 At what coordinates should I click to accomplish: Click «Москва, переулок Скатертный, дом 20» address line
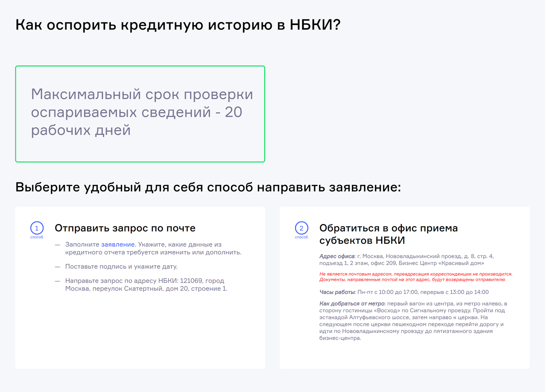[x=127, y=289]
